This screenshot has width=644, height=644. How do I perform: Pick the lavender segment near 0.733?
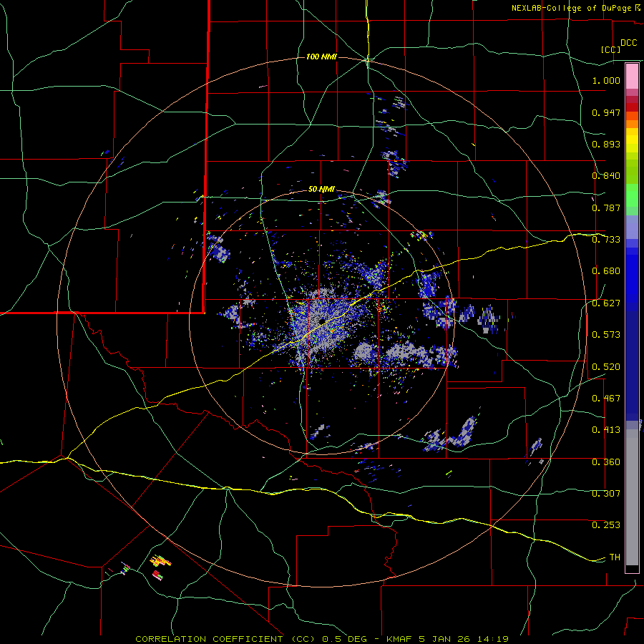(x=632, y=228)
